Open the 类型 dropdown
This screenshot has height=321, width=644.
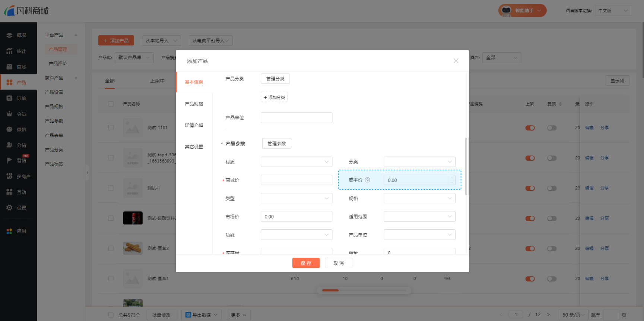pos(296,198)
